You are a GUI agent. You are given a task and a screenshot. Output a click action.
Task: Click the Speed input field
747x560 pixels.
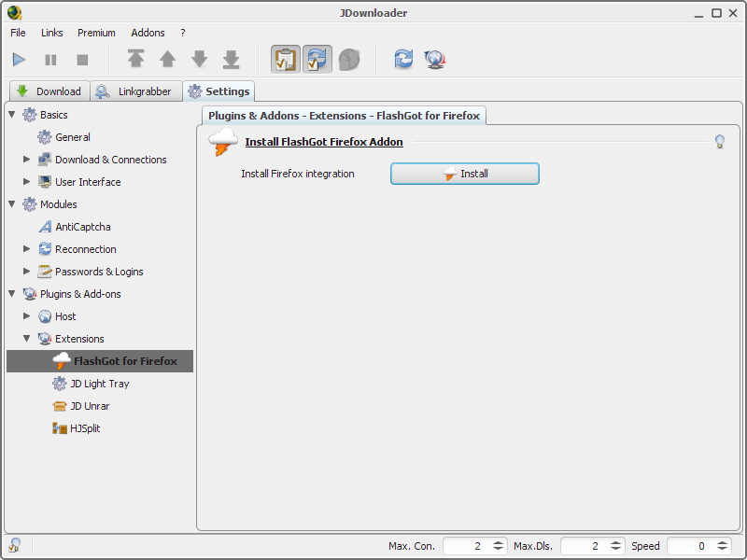(698, 546)
